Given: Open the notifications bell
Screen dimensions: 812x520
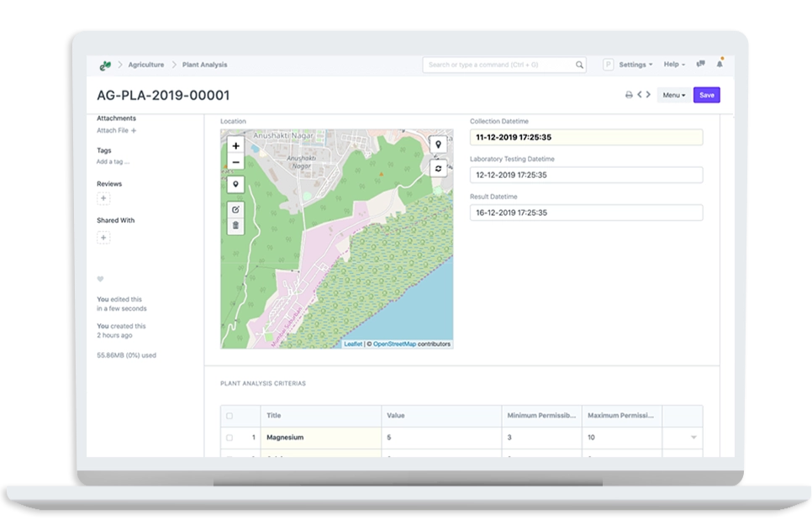Looking at the screenshot, I should [x=720, y=64].
